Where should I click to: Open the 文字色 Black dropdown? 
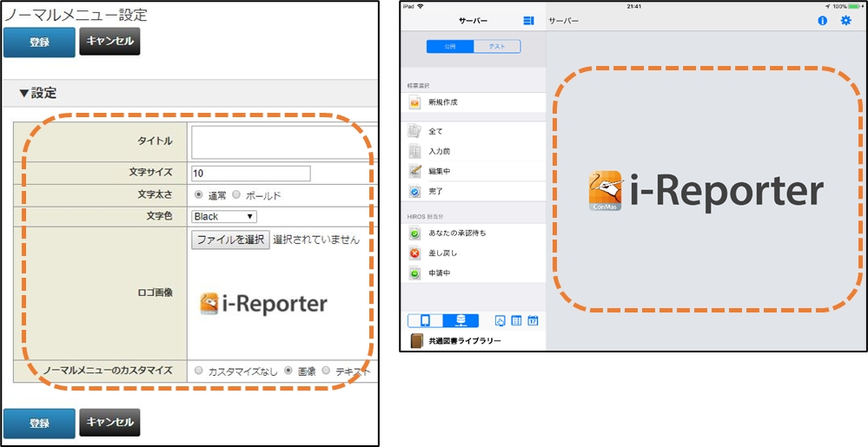click(224, 216)
